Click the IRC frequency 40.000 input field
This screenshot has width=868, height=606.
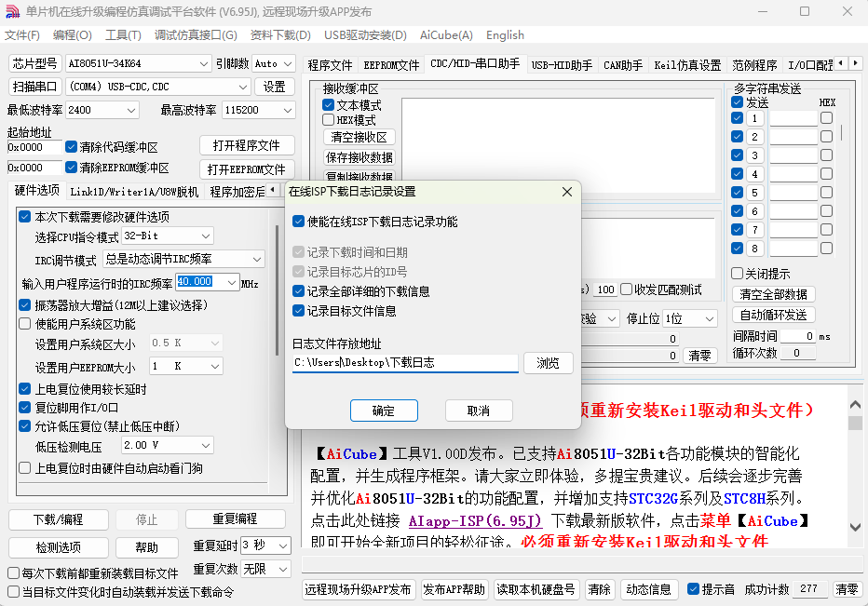200,282
